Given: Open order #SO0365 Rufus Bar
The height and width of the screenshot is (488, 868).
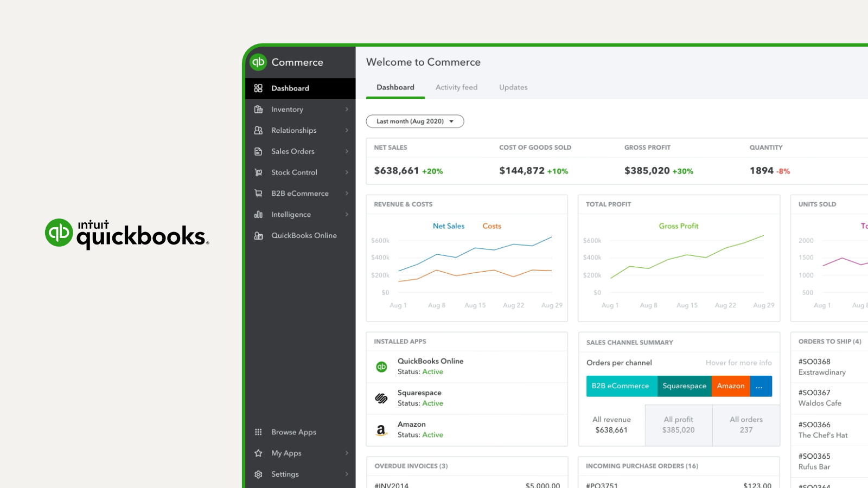Looking at the screenshot, I should pyautogui.click(x=829, y=461).
